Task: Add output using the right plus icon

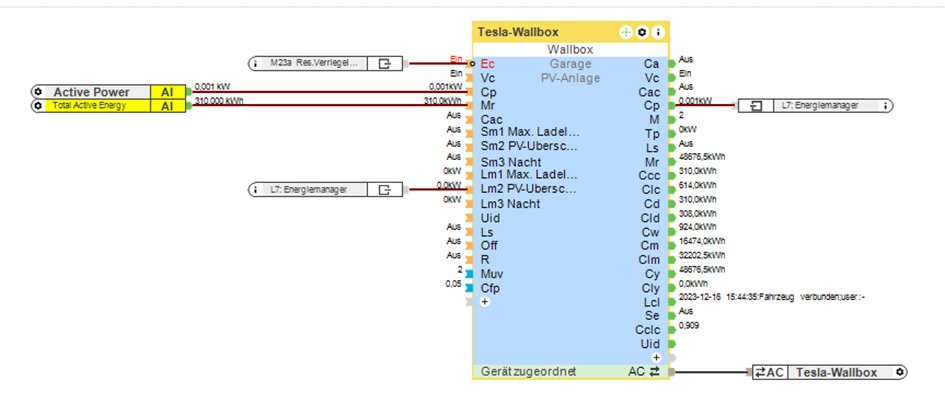Action: pyautogui.click(x=656, y=357)
